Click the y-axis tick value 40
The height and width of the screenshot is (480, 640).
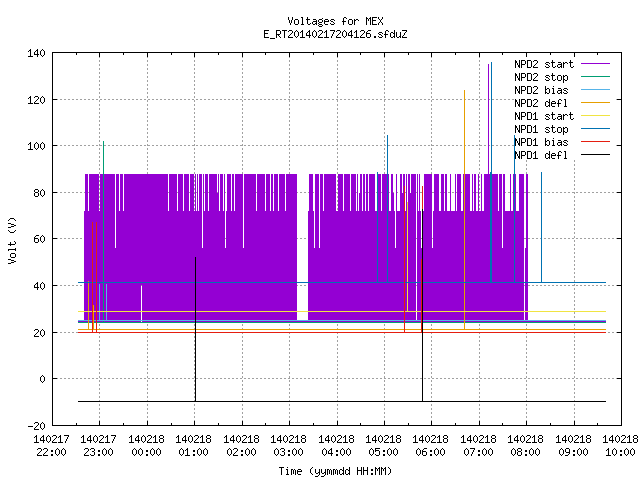tap(39, 286)
